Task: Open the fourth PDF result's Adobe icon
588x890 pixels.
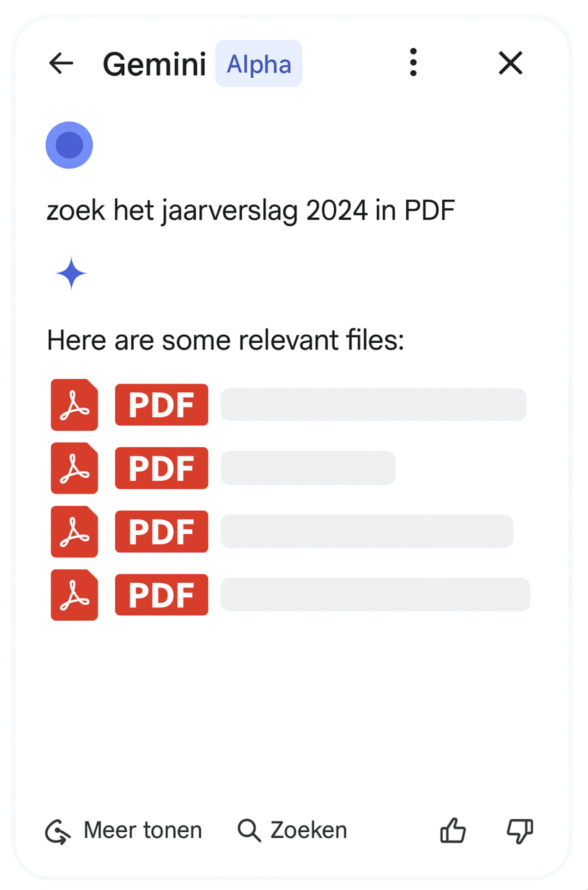Action: [x=73, y=596]
